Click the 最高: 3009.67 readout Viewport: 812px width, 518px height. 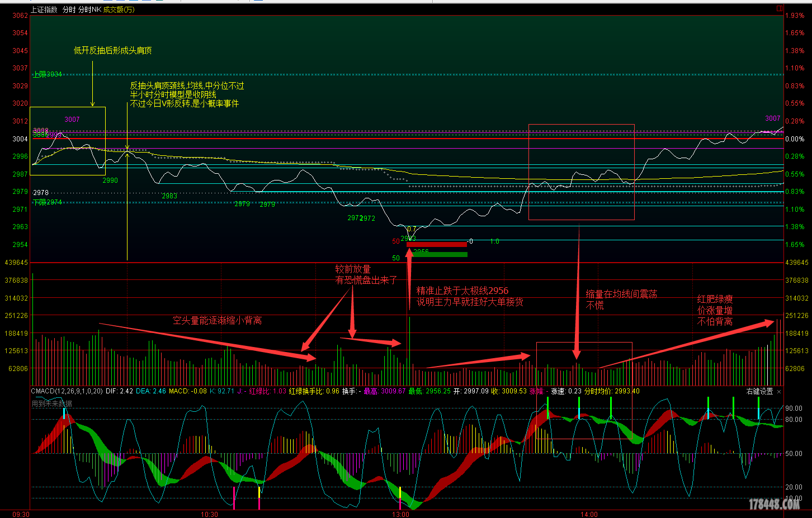pos(384,391)
